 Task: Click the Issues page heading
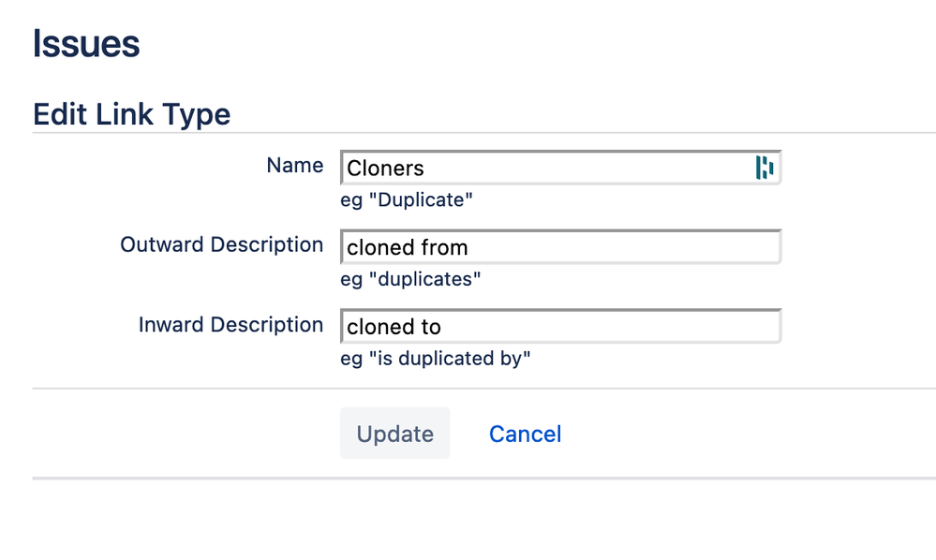click(86, 44)
